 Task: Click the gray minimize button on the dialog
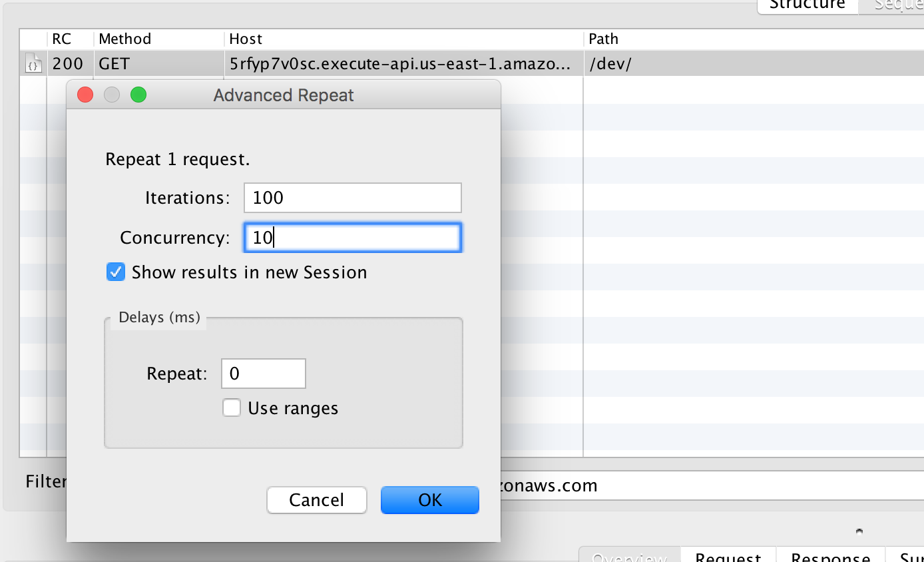pos(112,95)
